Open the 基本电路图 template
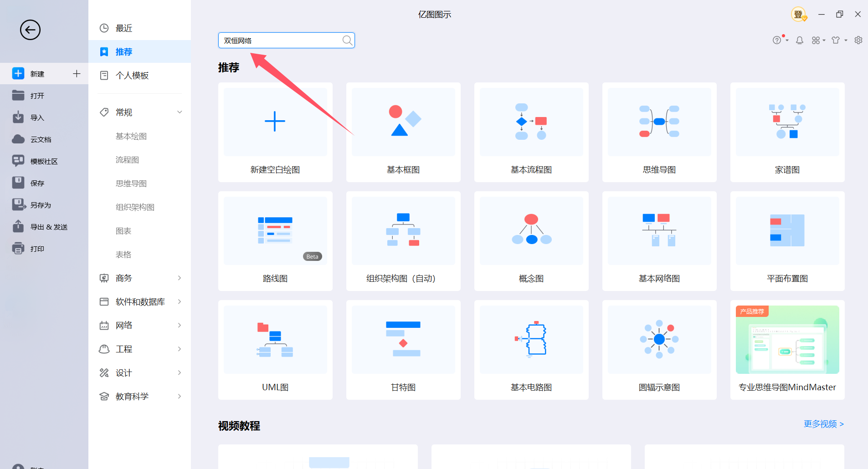 531,350
